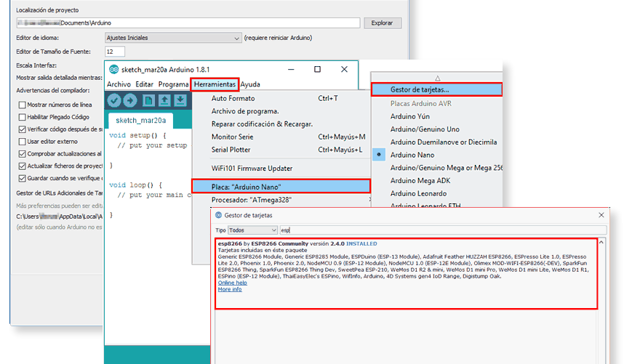624x364 pixels.
Task: Click the scroll-up arrow in Gestor de tarjetas
Action: click(601, 242)
